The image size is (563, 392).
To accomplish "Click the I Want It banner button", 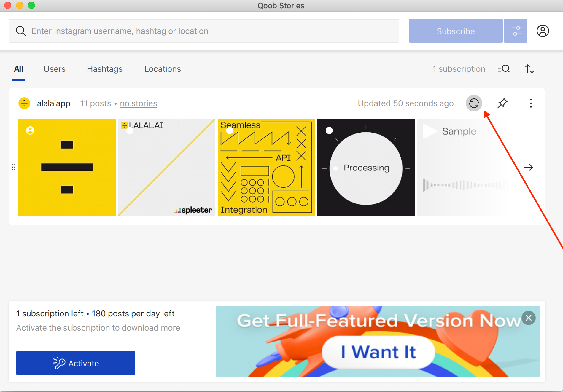I will pyautogui.click(x=378, y=352).
